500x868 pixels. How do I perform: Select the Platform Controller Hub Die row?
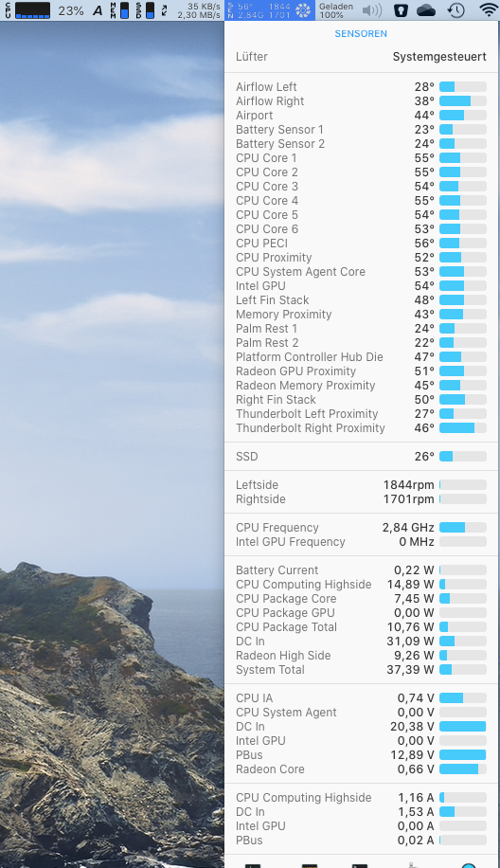click(361, 357)
